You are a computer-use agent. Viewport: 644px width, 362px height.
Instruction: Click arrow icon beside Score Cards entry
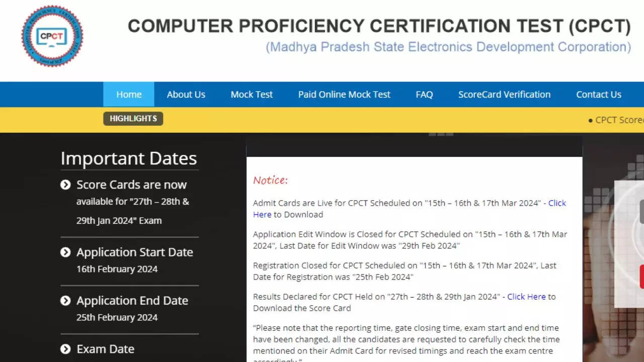(65, 185)
